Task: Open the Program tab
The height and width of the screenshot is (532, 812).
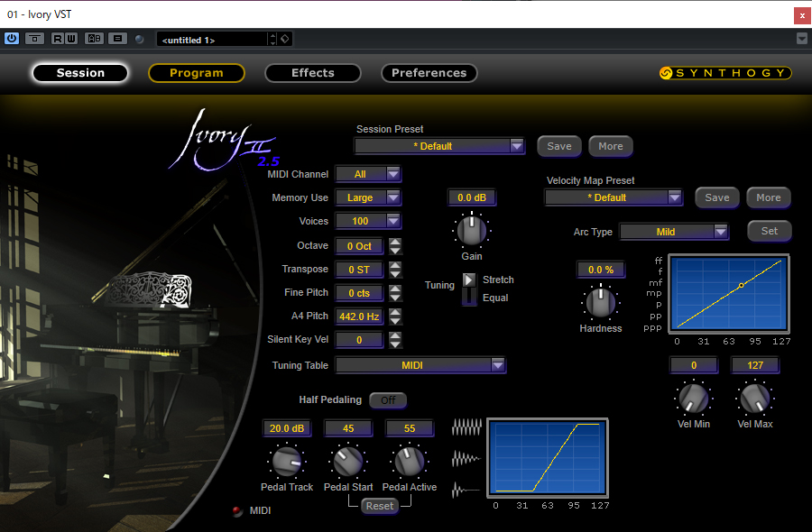Action: pyautogui.click(x=197, y=73)
